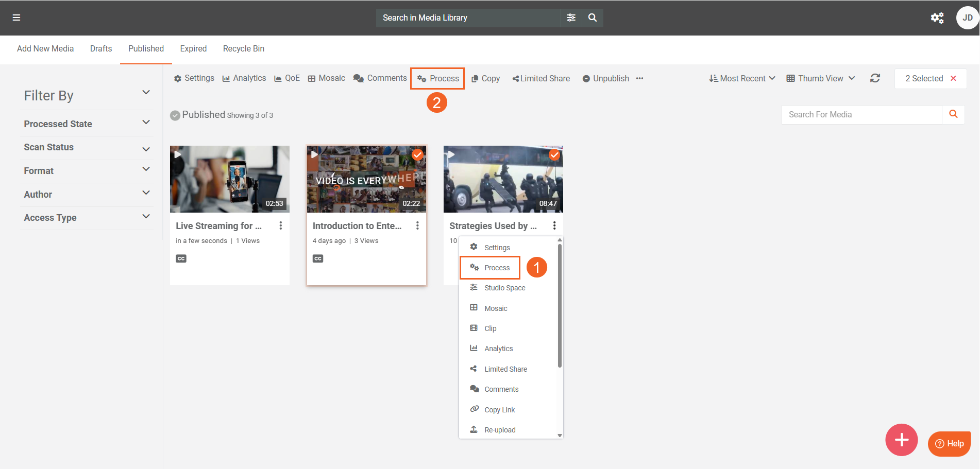Open the admin settings gears icon
Viewport: 980px width, 469px height.
coord(937,18)
